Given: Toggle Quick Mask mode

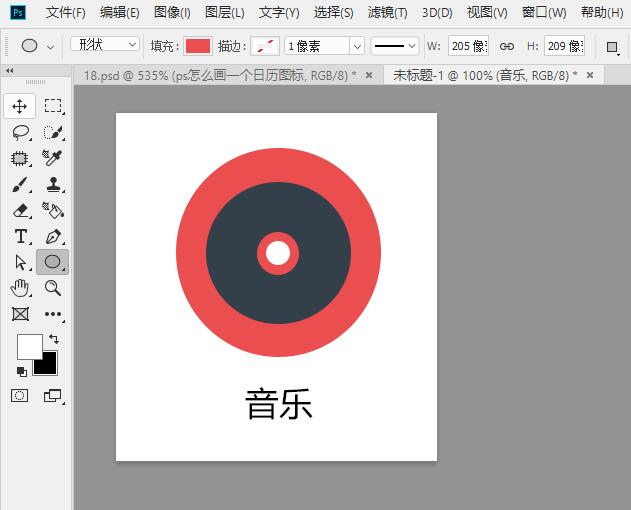Looking at the screenshot, I should pos(20,396).
